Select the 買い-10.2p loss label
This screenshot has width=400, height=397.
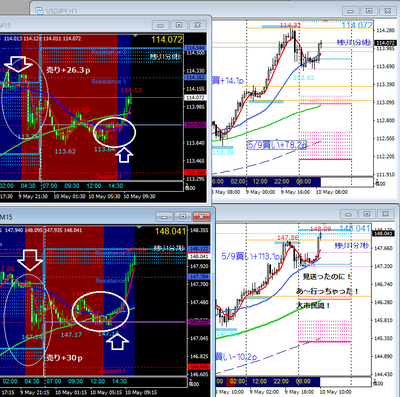236,357
